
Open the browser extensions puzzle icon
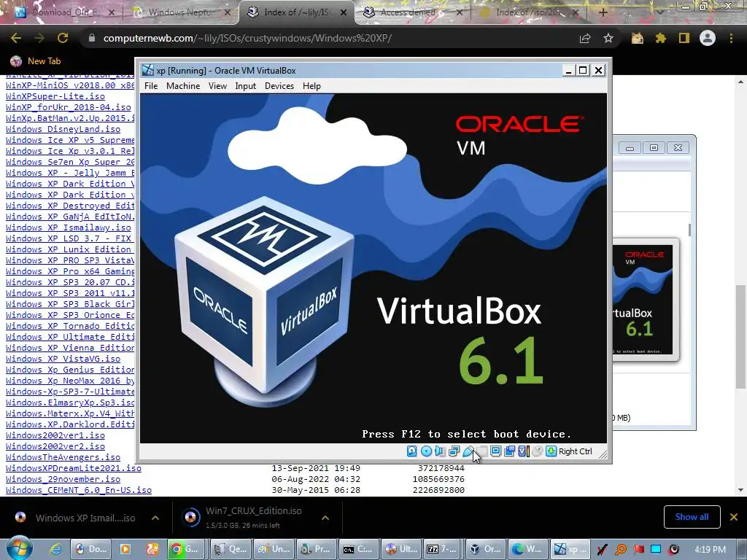coord(661,38)
